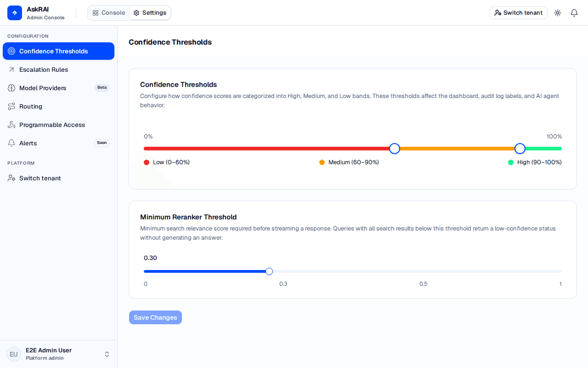Open Programmable Access settings
This screenshot has width=588, height=368.
[x=58, y=125]
